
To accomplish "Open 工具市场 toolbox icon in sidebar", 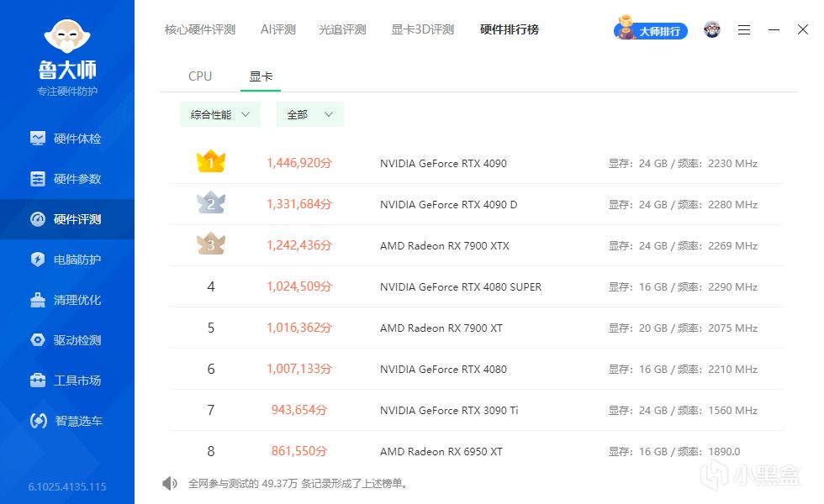I will (38, 380).
